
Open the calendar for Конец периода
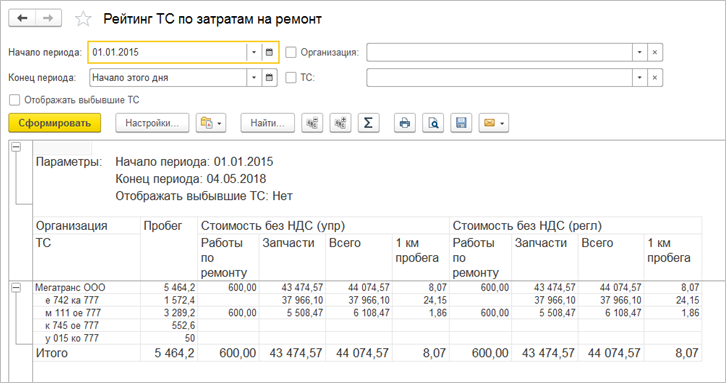click(x=269, y=78)
